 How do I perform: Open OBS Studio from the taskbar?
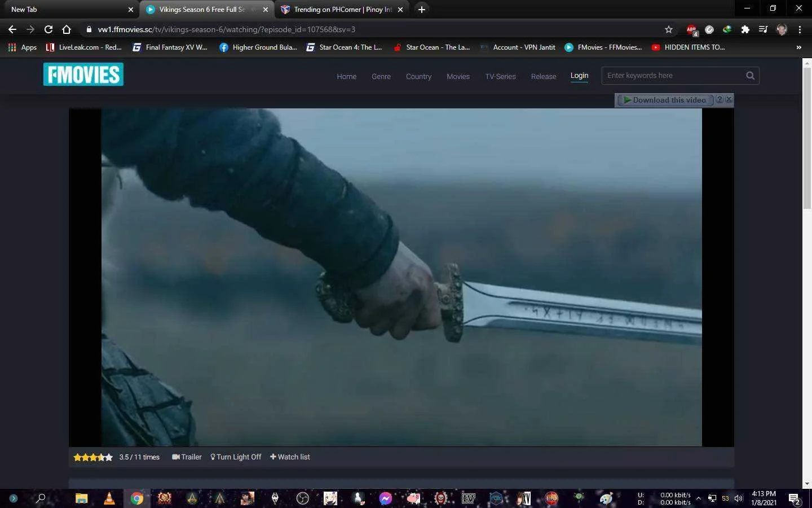tap(303, 498)
